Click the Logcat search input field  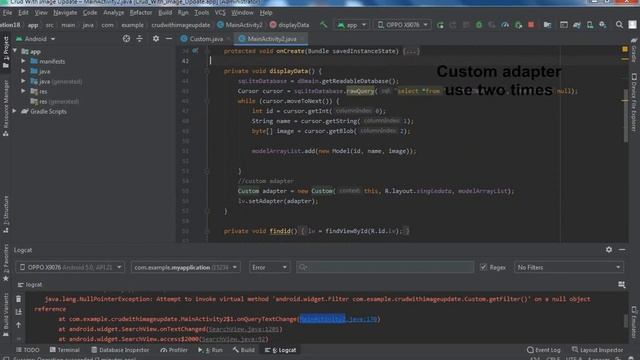[385, 267]
